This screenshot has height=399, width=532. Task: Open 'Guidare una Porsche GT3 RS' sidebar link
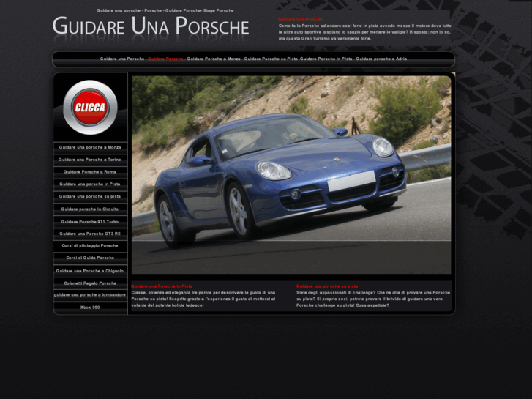click(x=90, y=234)
